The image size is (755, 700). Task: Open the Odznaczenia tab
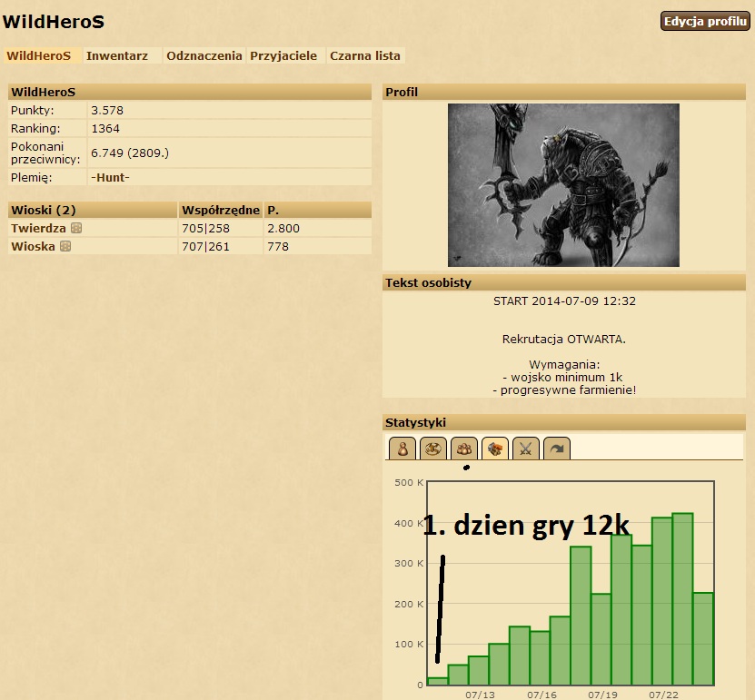click(204, 55)
